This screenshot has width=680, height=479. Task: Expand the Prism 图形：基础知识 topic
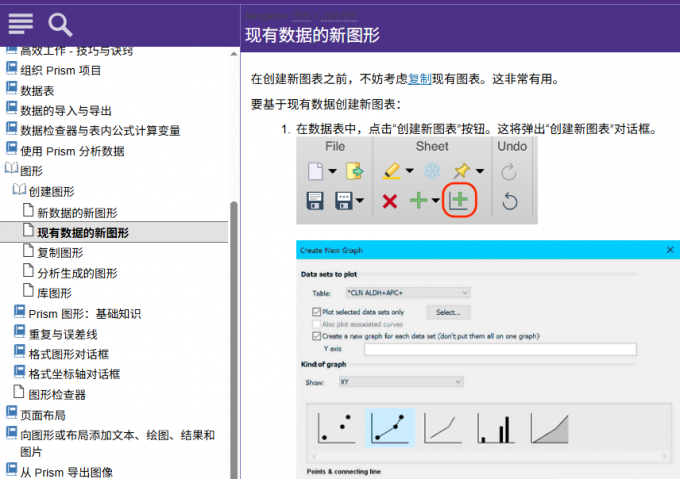pyautogui.click(x=84, y=314)
